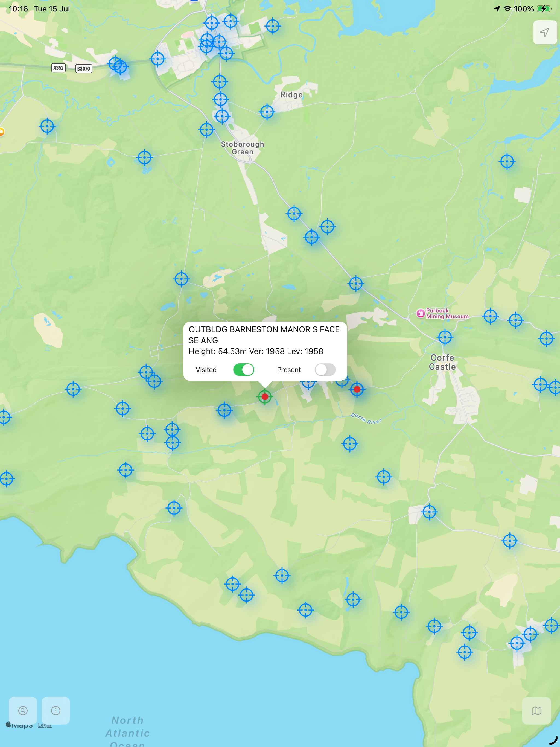Viewport: 560px width, 747px height.
Task: Tap the Apple Maps logo
Action: (x=19, y=725)
